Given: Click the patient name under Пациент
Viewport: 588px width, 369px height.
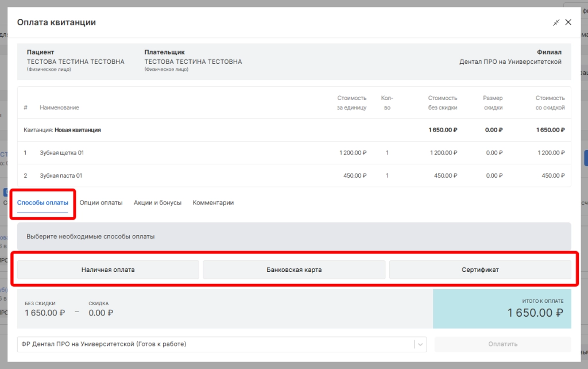Looking at the screenshot, I should tap(76, 61).
